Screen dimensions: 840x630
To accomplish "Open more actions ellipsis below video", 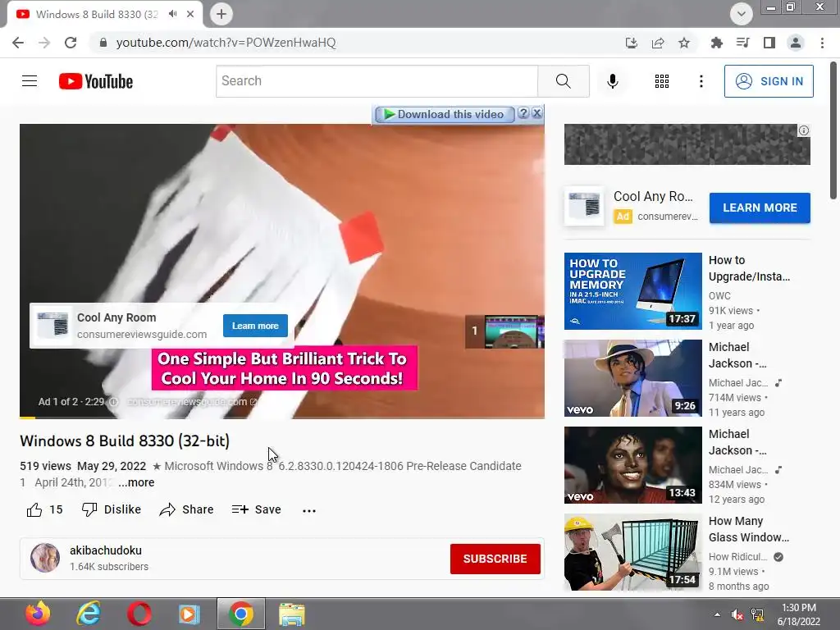I will [309, 510].
